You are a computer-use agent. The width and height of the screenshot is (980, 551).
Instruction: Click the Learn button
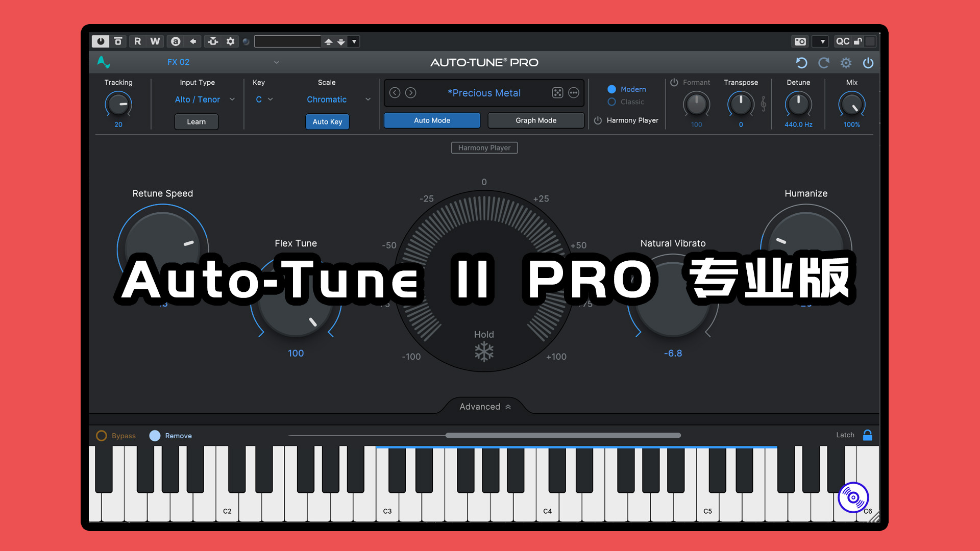click(x=196, y=121)
